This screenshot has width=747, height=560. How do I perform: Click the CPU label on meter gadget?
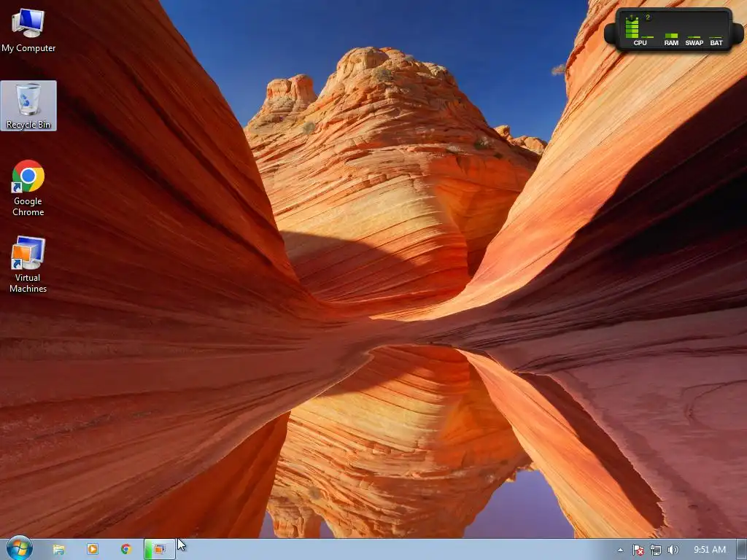tap(640, 43)
